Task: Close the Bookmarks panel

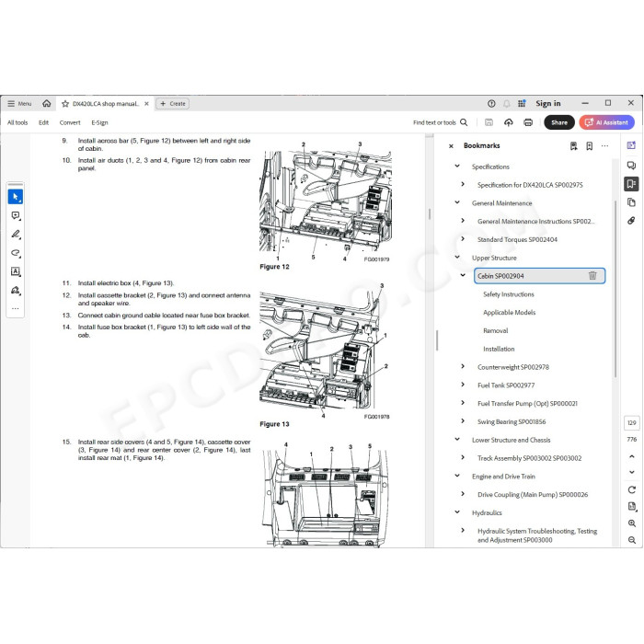Action: click(451, 145)
